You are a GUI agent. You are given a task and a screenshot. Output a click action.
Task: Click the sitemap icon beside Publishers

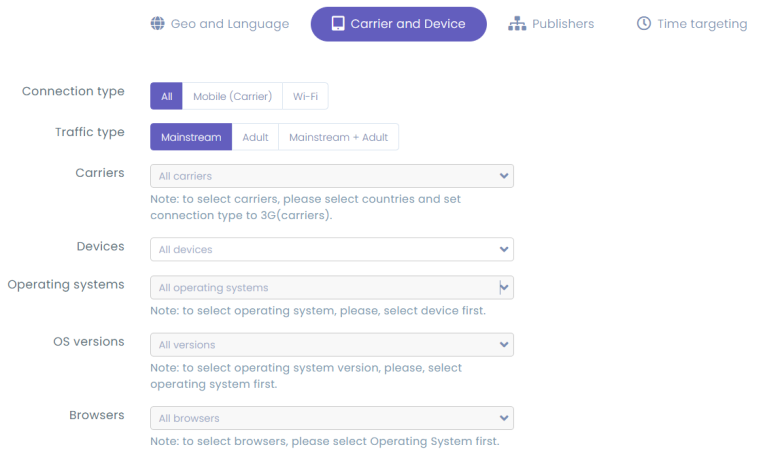517,23
